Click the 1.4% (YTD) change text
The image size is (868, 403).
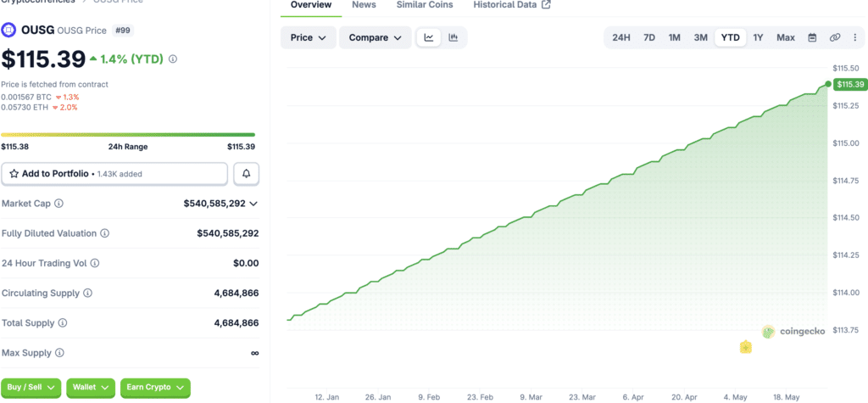(x=131, y=59)
